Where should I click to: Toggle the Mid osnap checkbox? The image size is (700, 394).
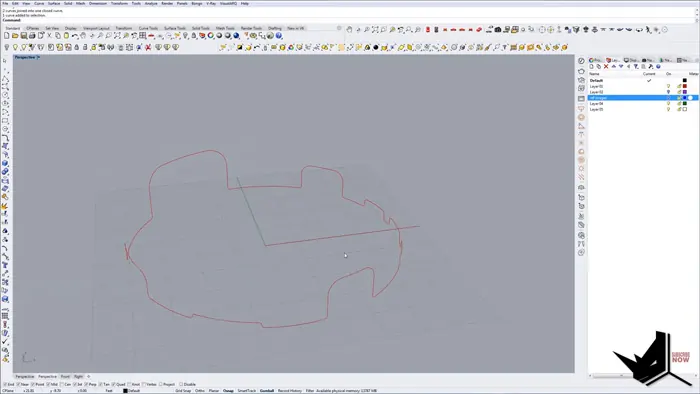point(48,384)
